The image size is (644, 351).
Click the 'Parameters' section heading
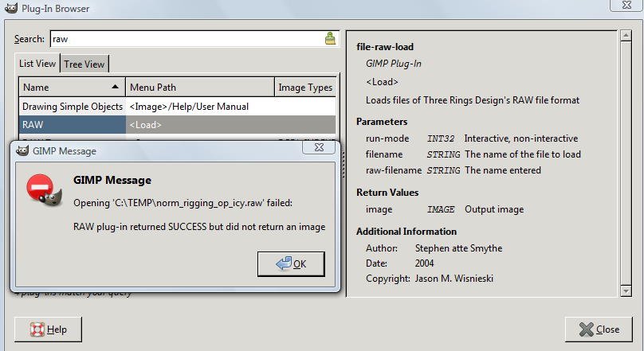tap(382, 122)
